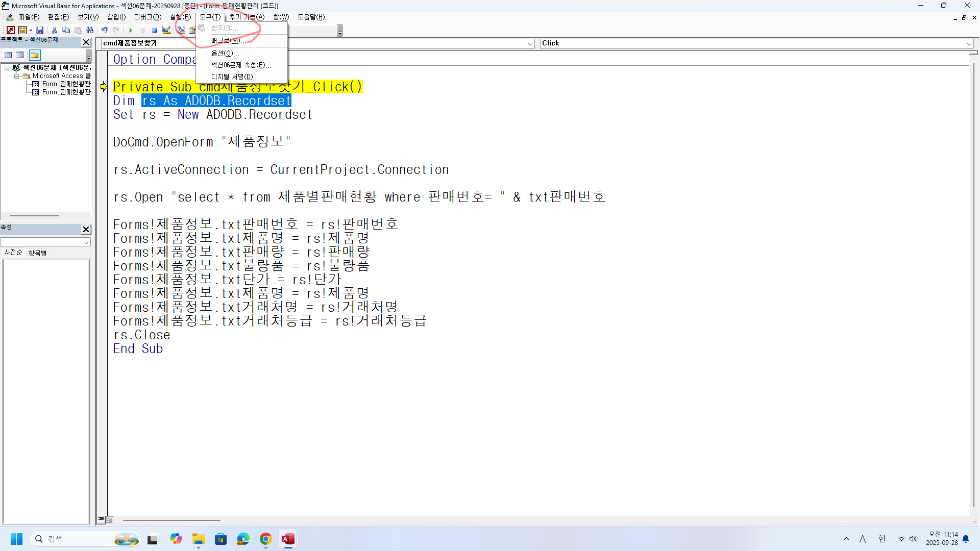Click the Find binoculars icon
Viewport: 980px width, 551px height.
pos(90,30)
